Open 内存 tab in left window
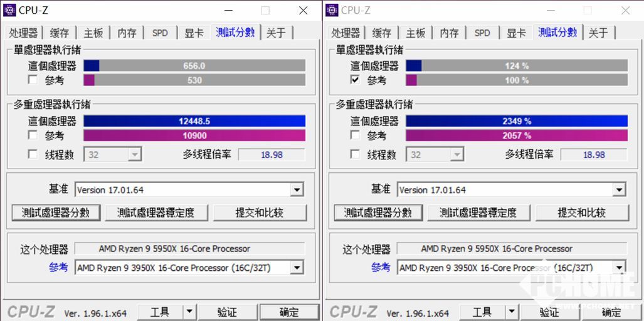The width and height of the screenshot is (644, 321). pyautogui.click(x=127, y=33)
